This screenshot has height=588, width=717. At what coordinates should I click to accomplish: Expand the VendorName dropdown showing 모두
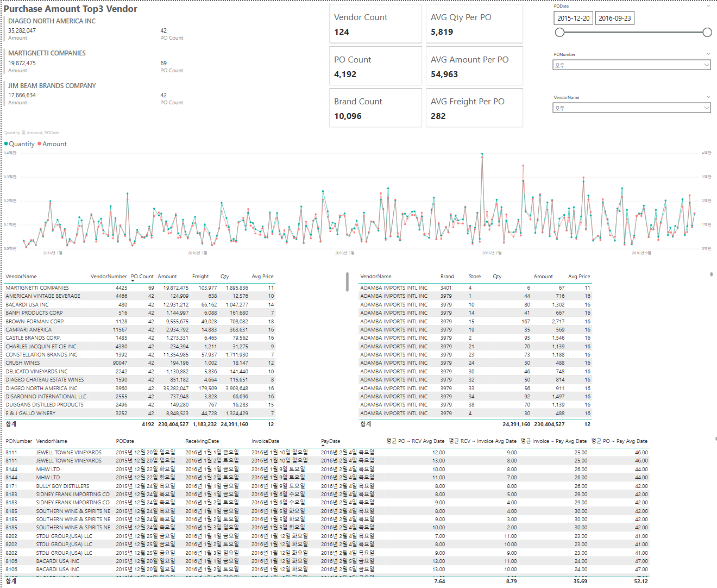(x=632, y=108)
